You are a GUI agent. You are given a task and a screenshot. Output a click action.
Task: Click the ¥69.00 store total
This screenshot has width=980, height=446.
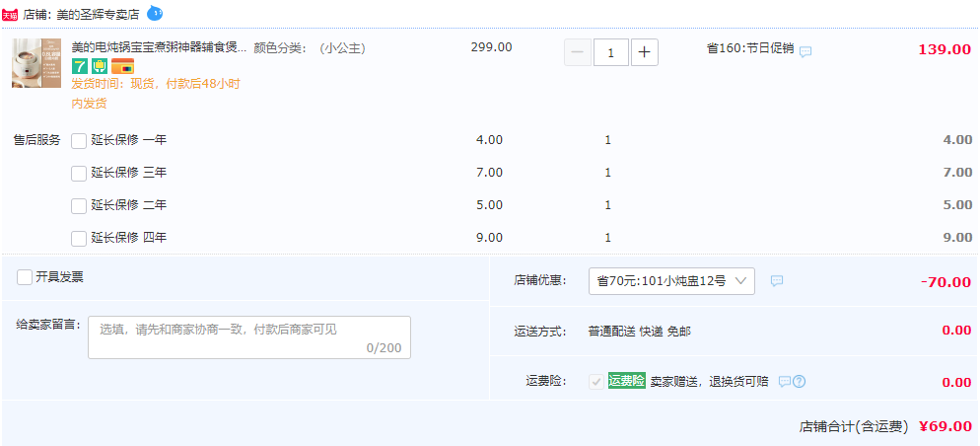pyautogui.click(x=945, y=426)
